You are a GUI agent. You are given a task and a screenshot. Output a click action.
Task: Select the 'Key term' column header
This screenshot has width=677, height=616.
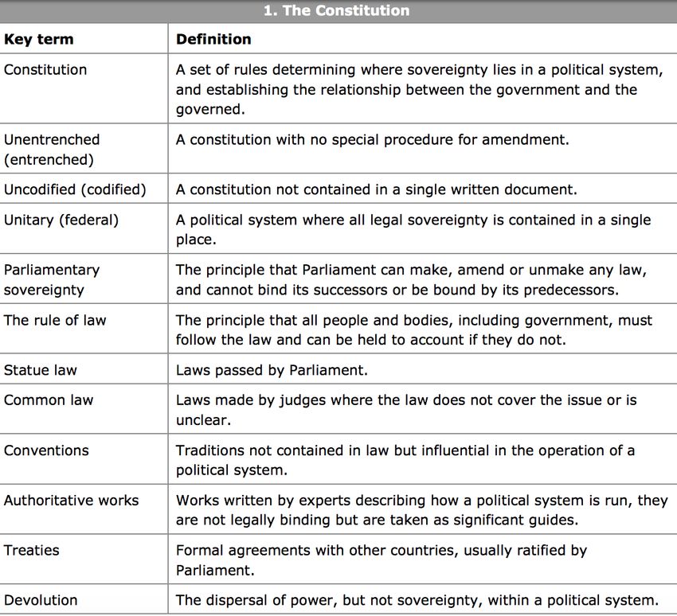pos(38,39)
